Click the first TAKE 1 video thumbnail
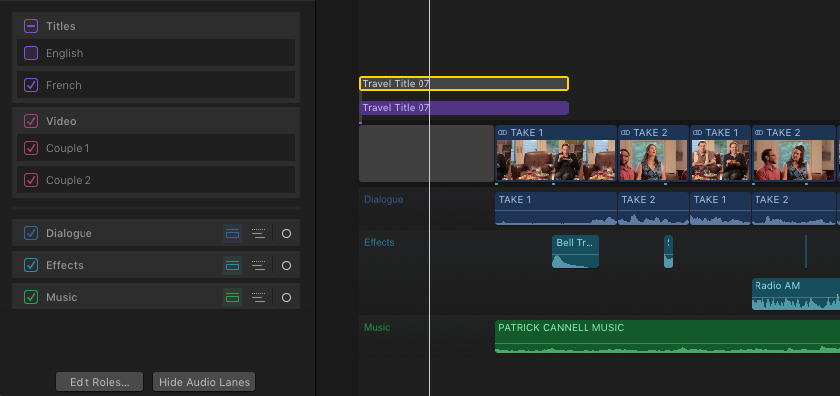Viewport: 840px width, 396px height. [556, 160]
